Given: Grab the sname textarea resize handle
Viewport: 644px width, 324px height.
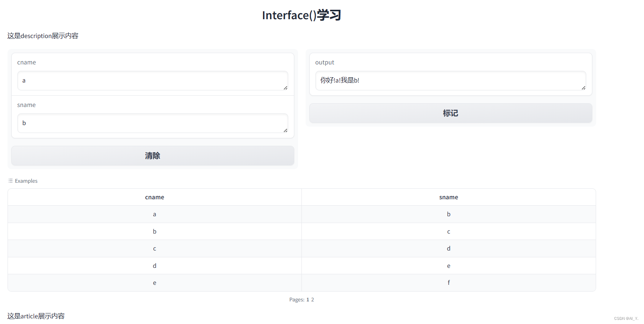Looking at the screenshot, I should click(285, 130).
